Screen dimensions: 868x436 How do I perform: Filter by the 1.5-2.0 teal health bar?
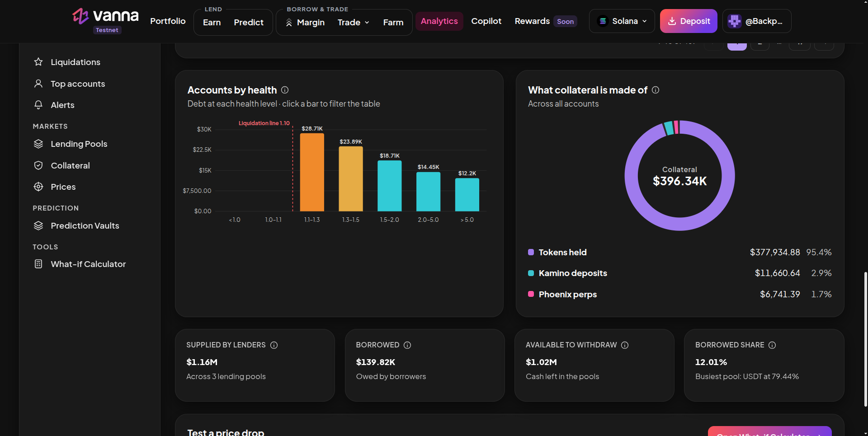(390, 186)
